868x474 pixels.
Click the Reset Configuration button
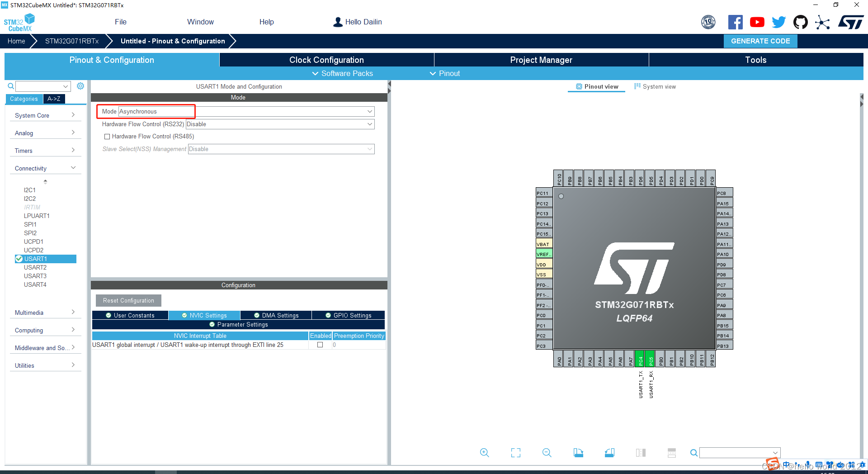128,300
